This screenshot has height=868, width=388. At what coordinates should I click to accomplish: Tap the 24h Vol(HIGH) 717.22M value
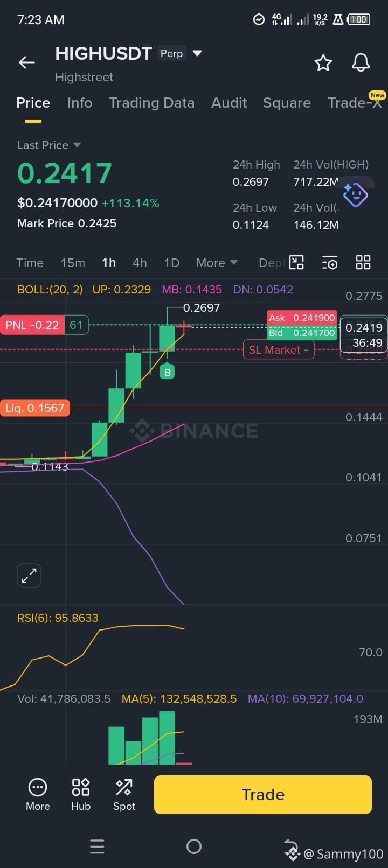point(316,182)
